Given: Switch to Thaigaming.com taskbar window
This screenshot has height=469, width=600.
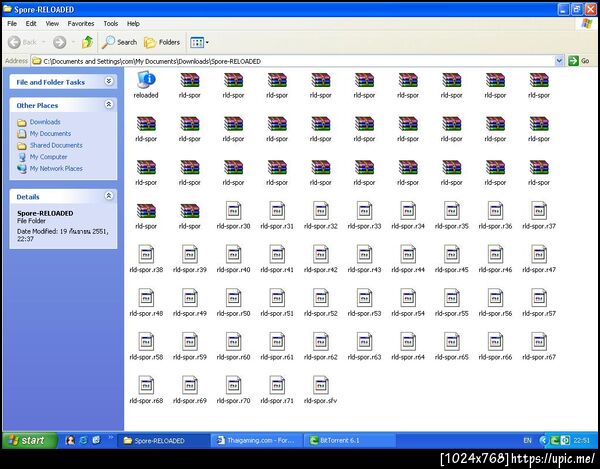Looking at the screenshot, I should (256, 440).
